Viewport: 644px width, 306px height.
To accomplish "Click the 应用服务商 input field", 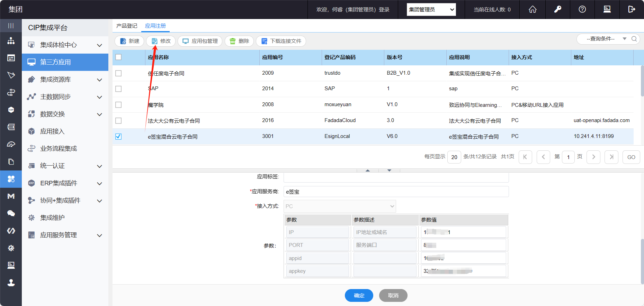I will [396, 192].
